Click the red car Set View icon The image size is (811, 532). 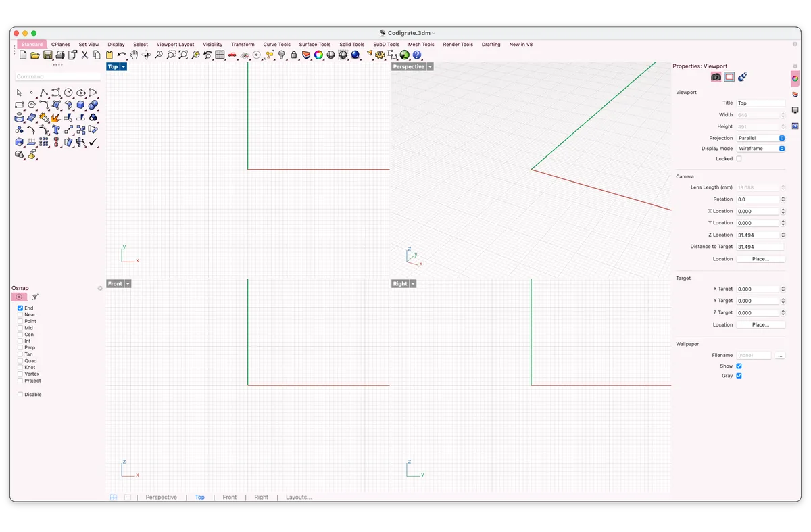[x=232, y=55]
